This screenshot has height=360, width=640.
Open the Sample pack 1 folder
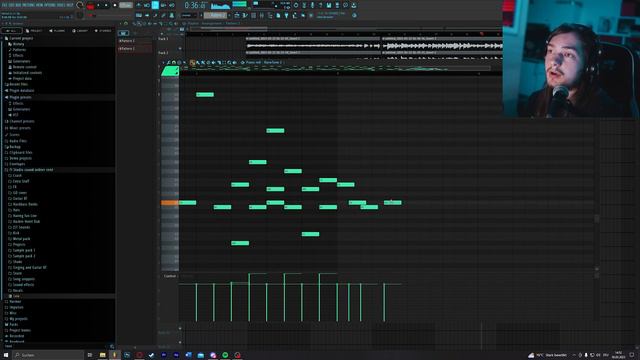click(24, 250)
